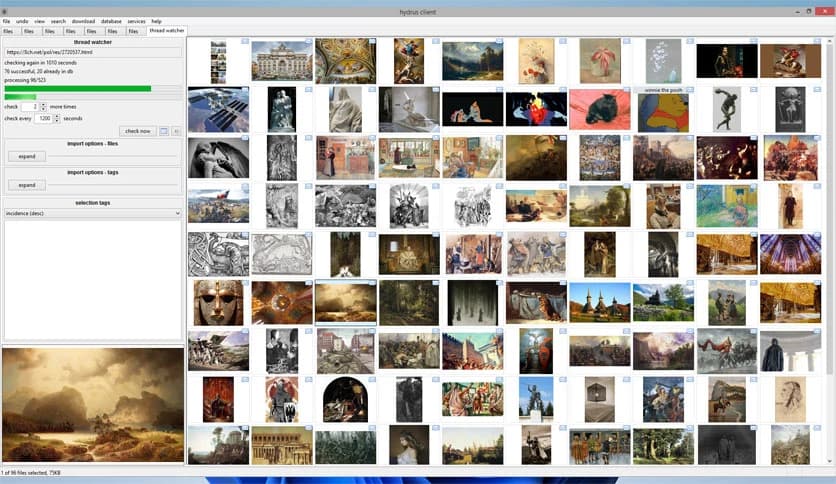This screenshot has width=836, height=484.
Task: Select the discus thrower statue thumbnail
Action: coord(727,109)
